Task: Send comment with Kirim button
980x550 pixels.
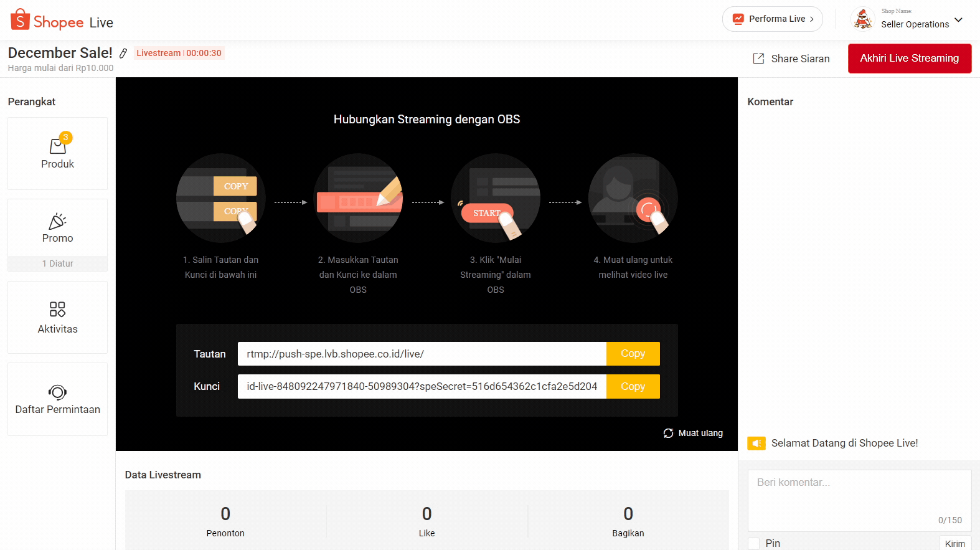Action: click(x=955, y=543)
